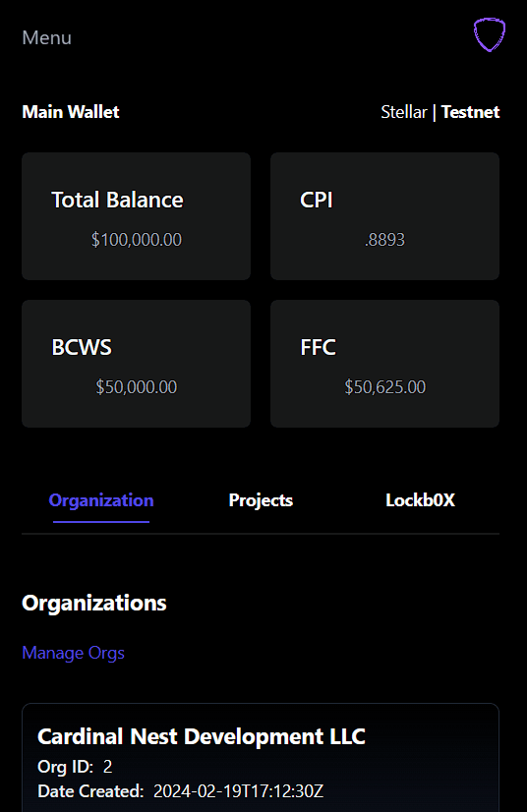Click the Total Balance card

click(x=137, y=216)
